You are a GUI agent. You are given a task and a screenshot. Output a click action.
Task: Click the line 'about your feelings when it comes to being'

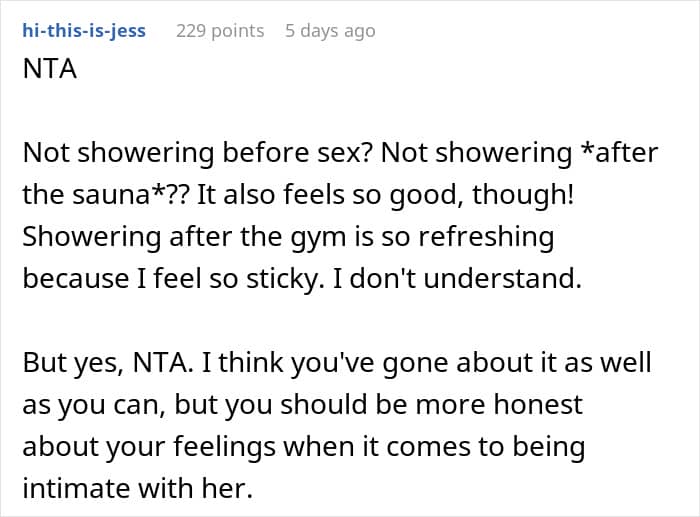click(x=304, y=446)
